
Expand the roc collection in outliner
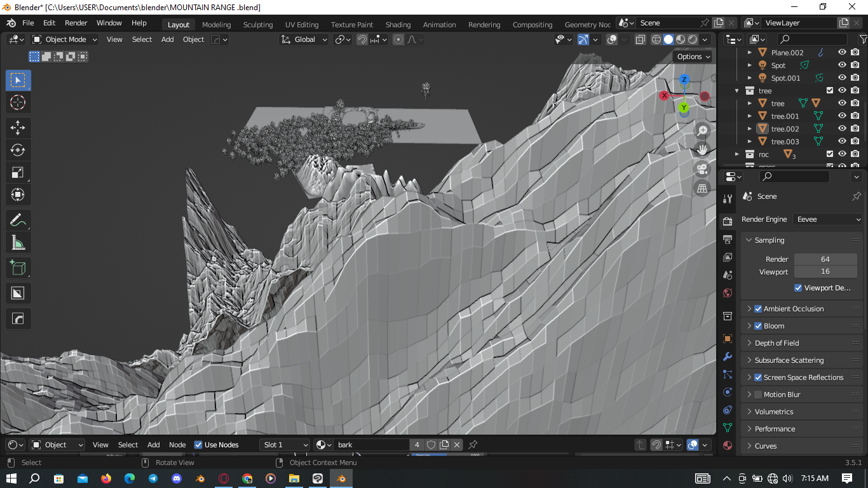tap(737, 154)
